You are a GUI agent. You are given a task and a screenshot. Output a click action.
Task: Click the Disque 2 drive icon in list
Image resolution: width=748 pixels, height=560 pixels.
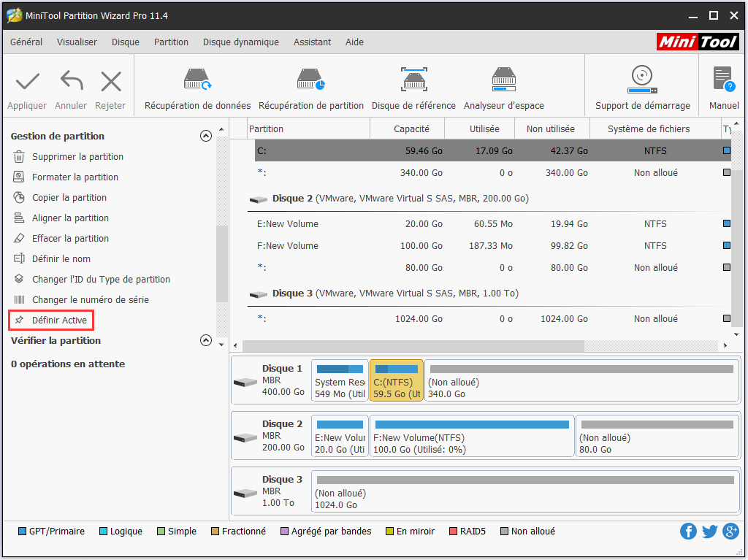pyautogui.click(x=258, y=199)
